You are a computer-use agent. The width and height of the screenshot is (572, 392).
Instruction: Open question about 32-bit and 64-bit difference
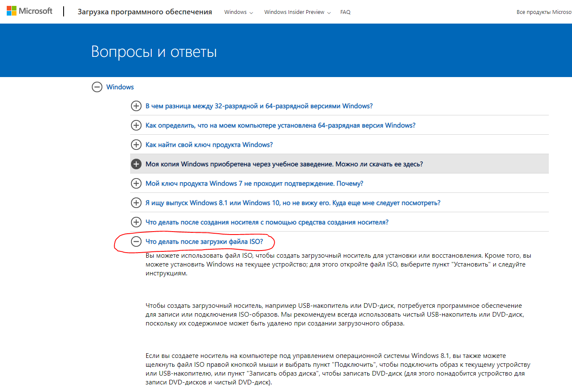tap(259, 106)
